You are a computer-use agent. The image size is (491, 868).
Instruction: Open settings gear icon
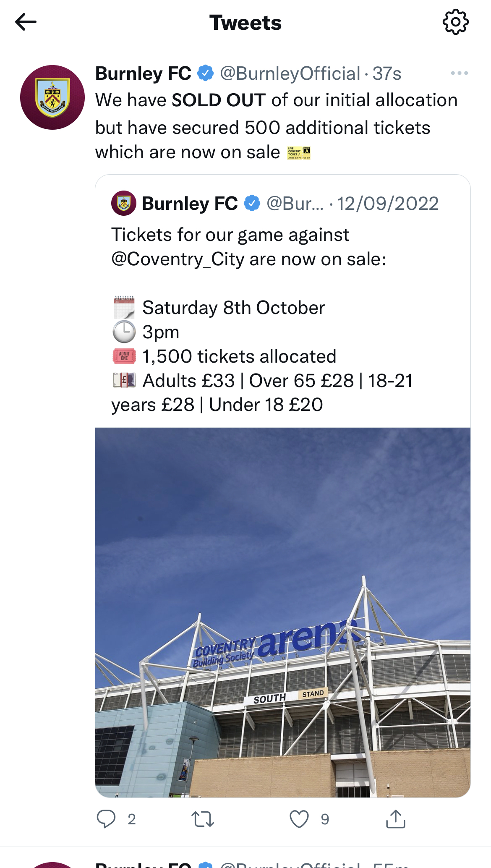click(455, 22)
